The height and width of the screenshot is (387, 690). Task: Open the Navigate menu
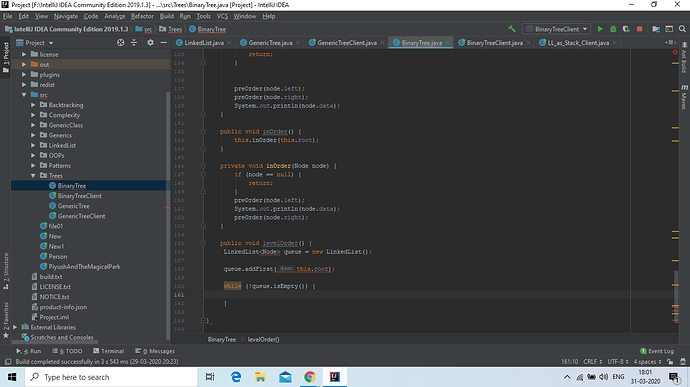tap(66, 16)
